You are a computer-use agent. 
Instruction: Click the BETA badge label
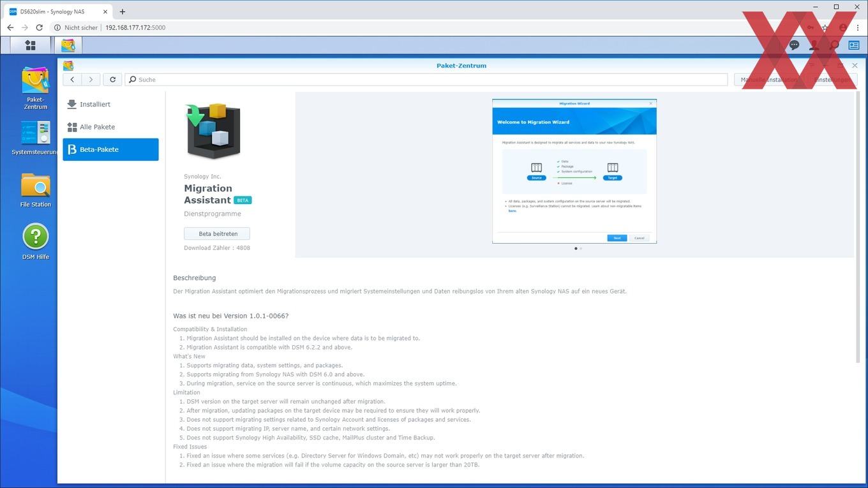pos(243,200)
